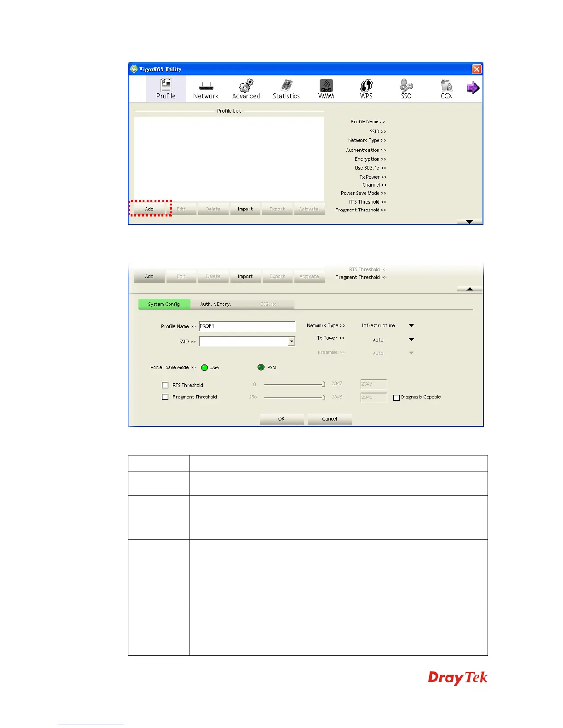
Task: Click Add button in lower window
Action: 149,276
